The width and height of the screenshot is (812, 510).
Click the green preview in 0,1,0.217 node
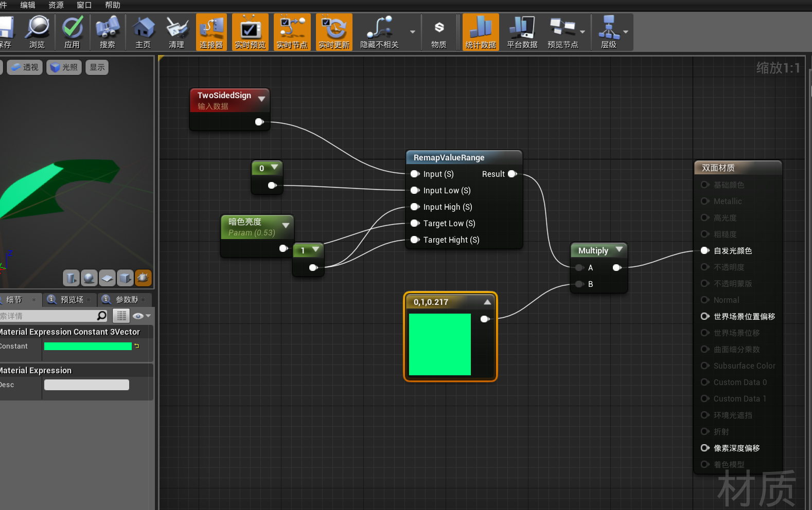point(440,344)
